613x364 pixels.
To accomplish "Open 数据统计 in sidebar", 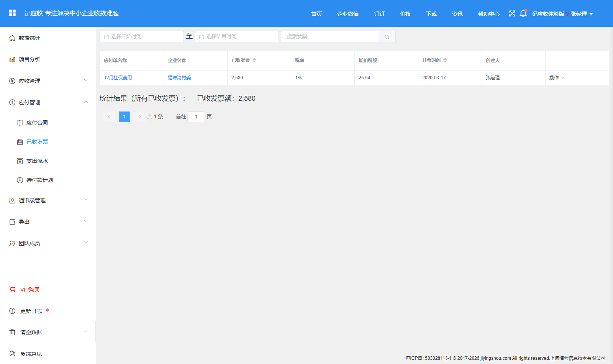I will point(29,38).
